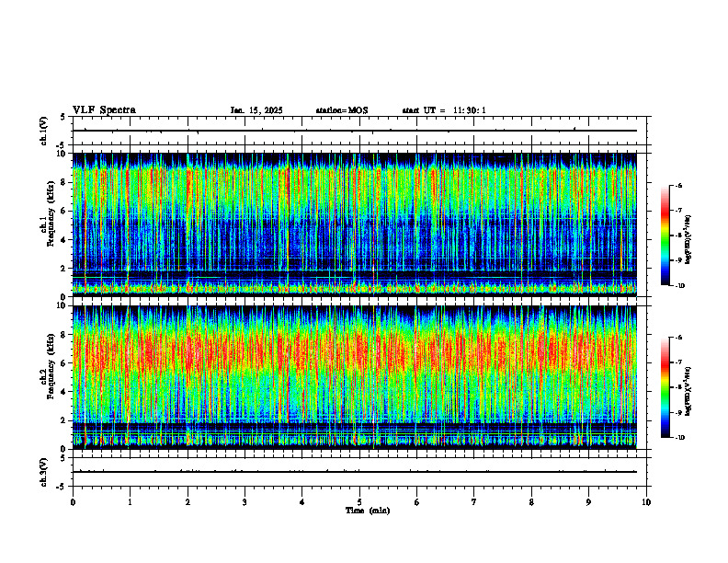Click the time axis tick label "6"
Viewport: 728px width, 563px height.
(417, 502)
